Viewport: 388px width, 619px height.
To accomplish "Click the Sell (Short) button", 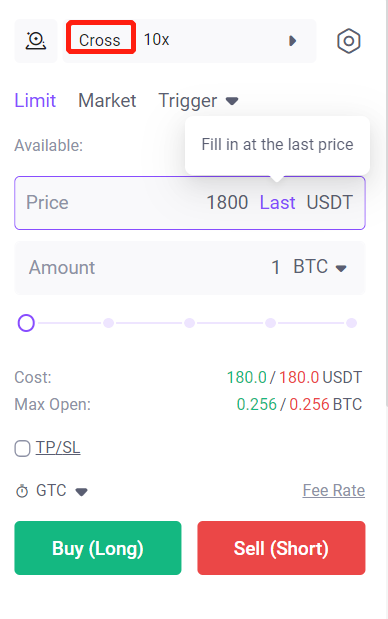I will 281,548.
